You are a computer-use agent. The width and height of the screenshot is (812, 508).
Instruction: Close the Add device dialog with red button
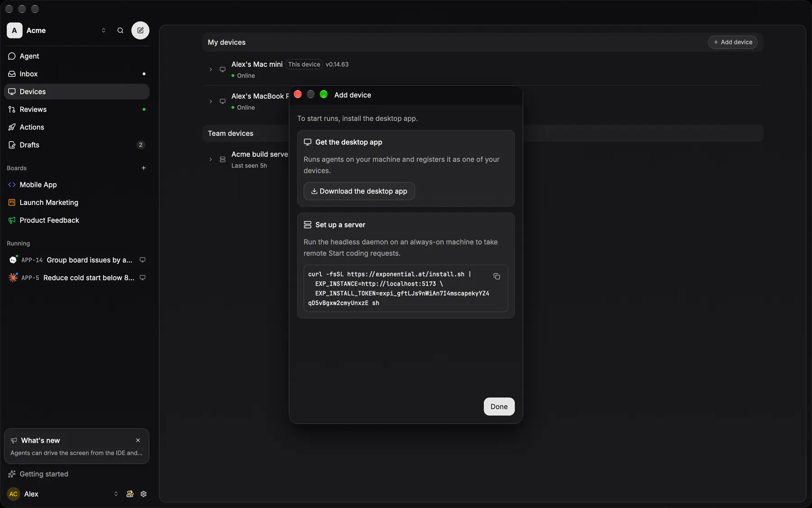298,94
